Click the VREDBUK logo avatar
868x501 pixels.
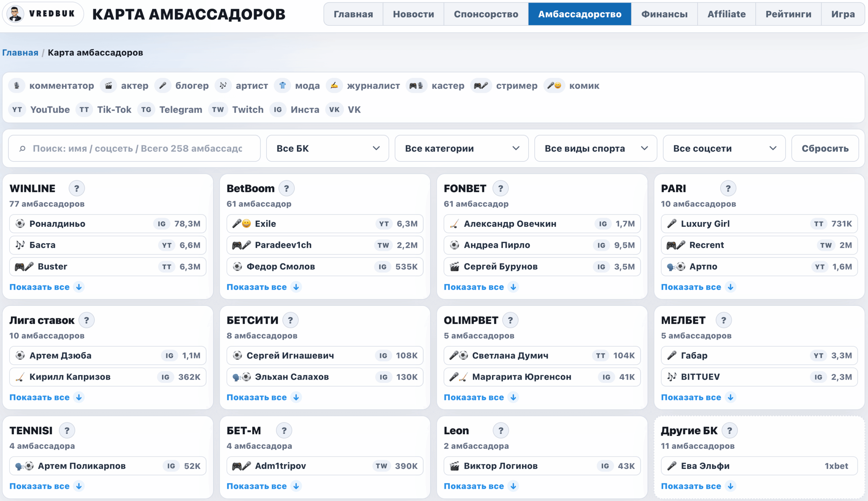[16, 14]
